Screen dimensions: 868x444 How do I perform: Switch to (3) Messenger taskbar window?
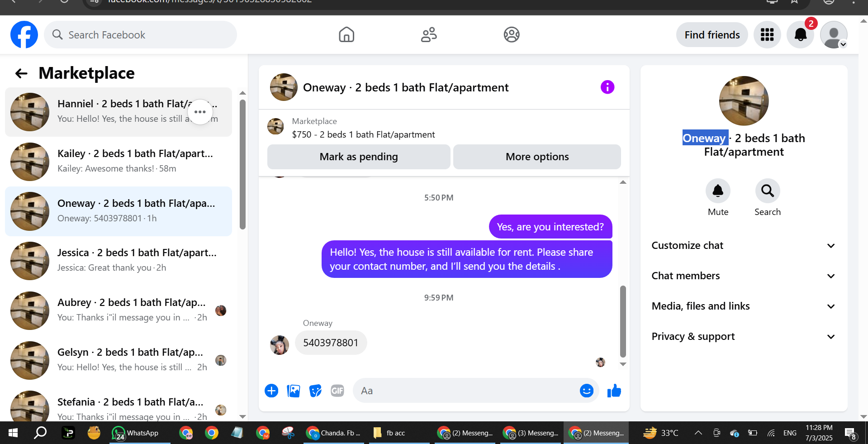point(531,433)
